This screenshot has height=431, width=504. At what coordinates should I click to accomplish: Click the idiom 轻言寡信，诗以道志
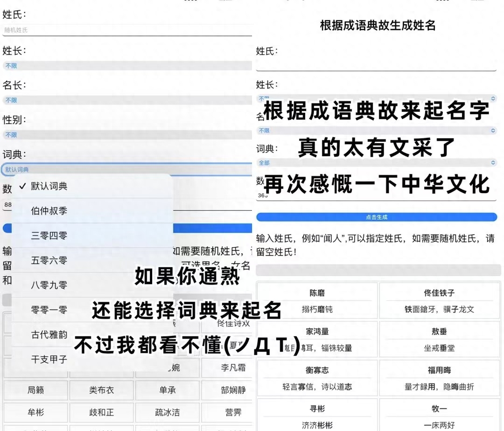click(x=317, y=387)
